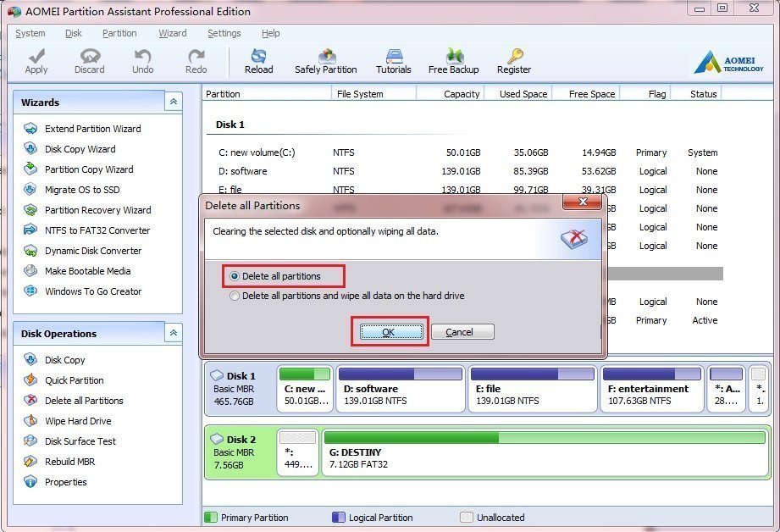Sort by the Flag column header
Viewport: 780px width, 532px height.
point(645,93)
